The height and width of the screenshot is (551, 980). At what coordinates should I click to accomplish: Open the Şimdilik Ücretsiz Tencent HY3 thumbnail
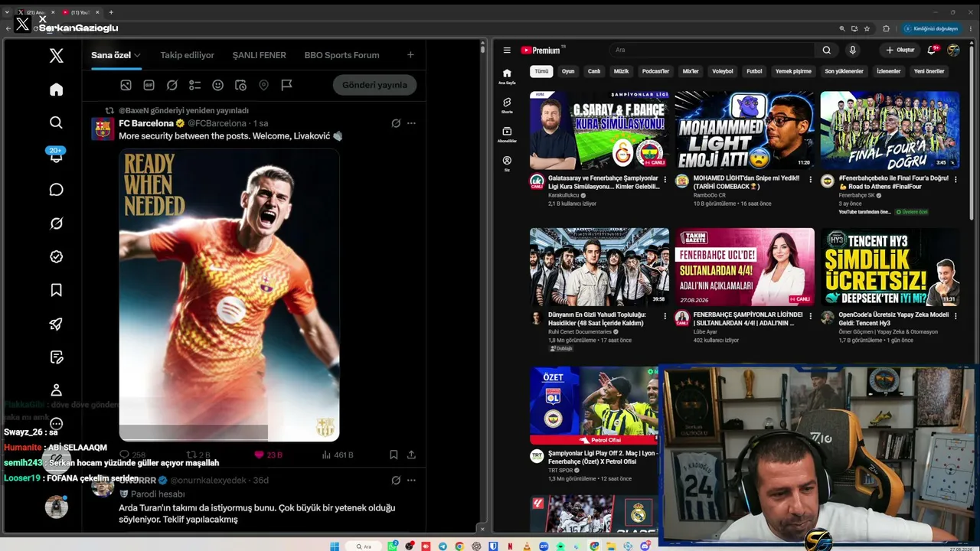tap(890, 266)
